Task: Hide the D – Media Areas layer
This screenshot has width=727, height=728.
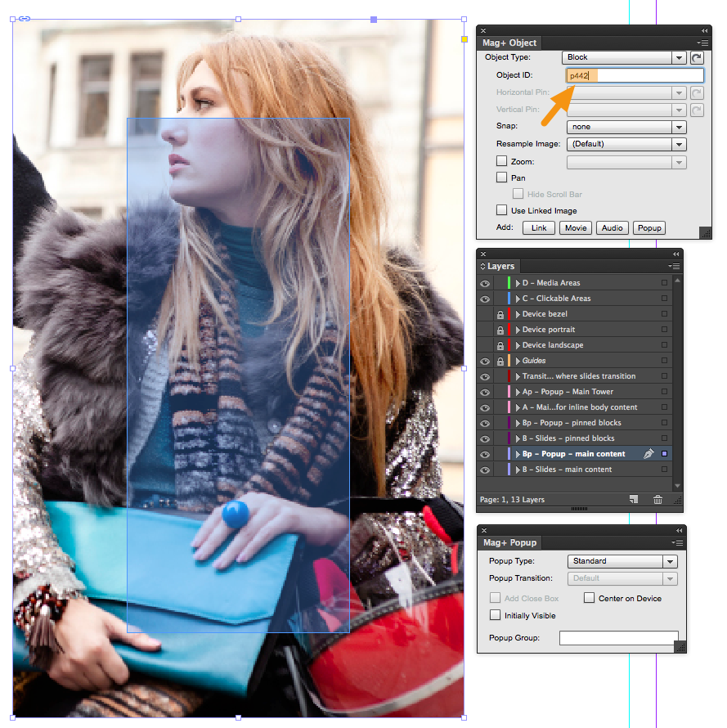Action: coord(485,283)
